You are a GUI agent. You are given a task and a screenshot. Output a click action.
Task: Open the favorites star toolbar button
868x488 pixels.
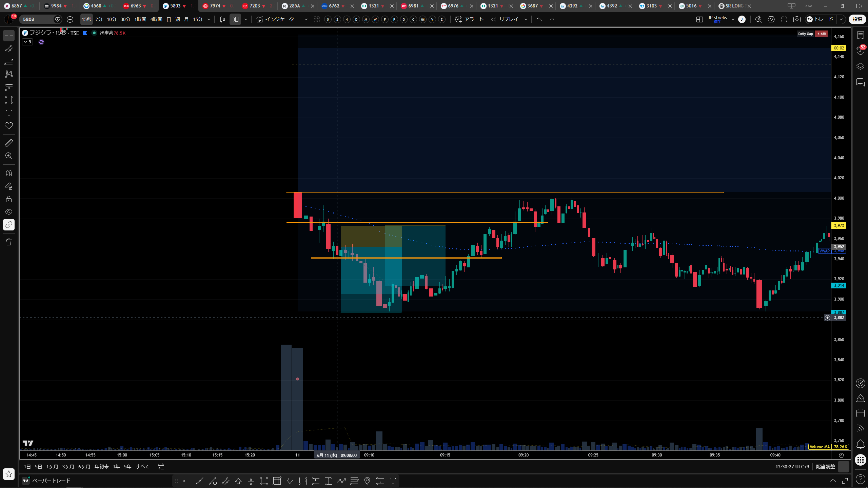[9, 474]
